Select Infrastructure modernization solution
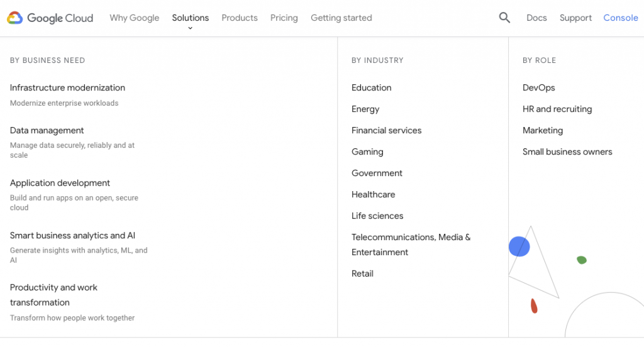The image size is (644, 347). [67, 87]
